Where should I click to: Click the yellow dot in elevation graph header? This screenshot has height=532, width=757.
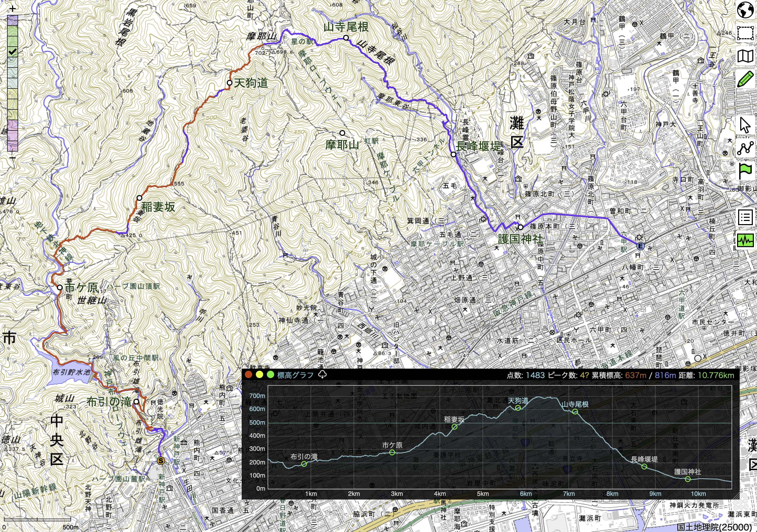coord(259,375)
